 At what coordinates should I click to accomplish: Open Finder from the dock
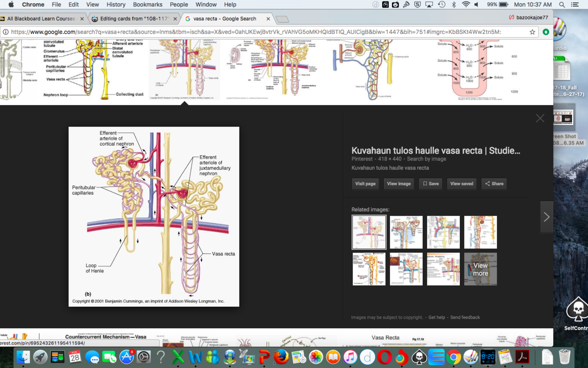(23, 357)
